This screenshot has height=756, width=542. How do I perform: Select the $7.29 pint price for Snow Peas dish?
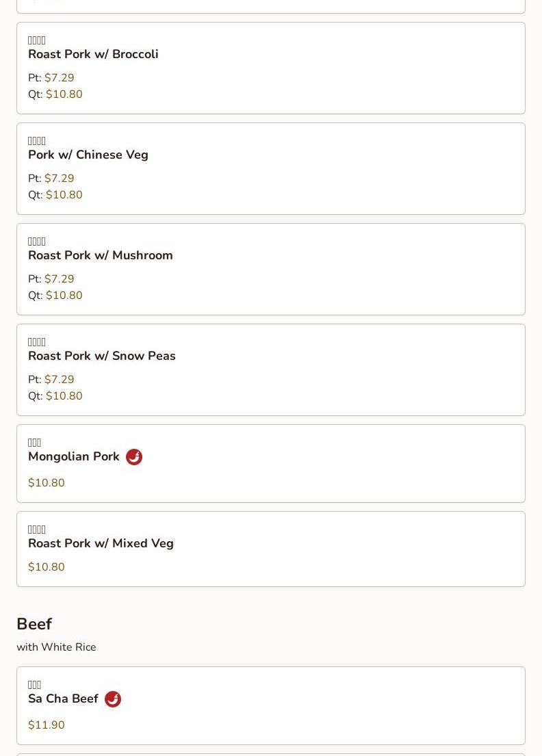pos(59,380)
